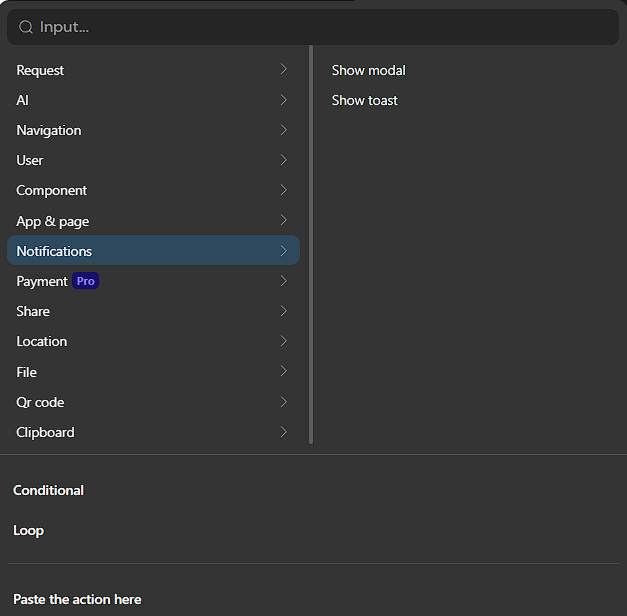The height and width of the screenshot is (616, 627).
Task: Expand the AI submenu chevron
Action: pos(284,100)
